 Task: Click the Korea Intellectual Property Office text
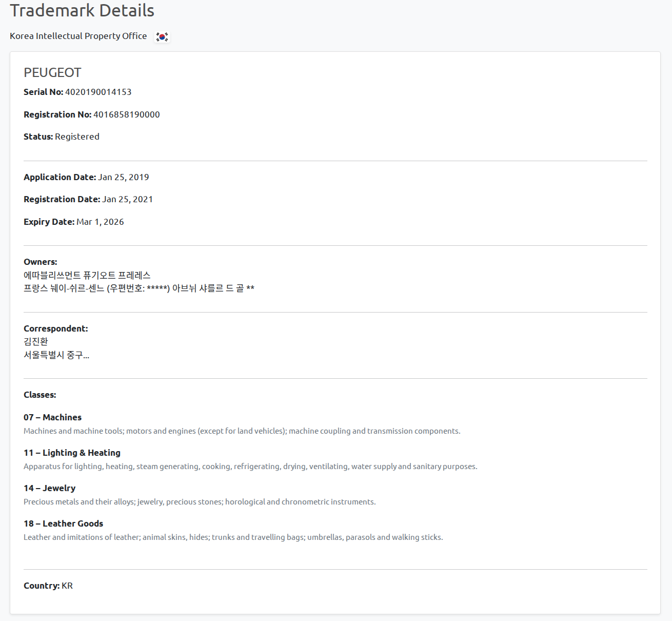click(x=78, y=36)
